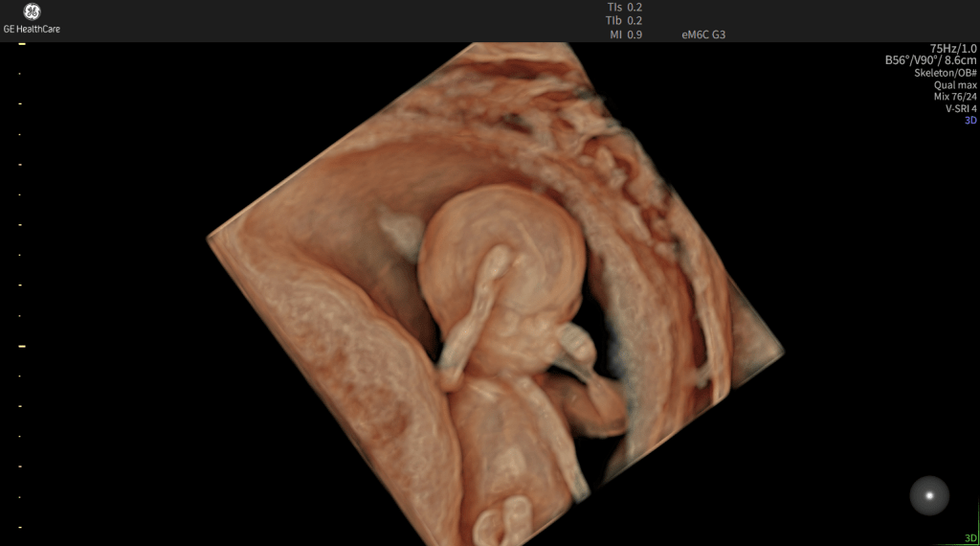Select the TIb 0.2 thermal index readout
The height and width of the screenshot is (546, 980).
pos(624,20)
